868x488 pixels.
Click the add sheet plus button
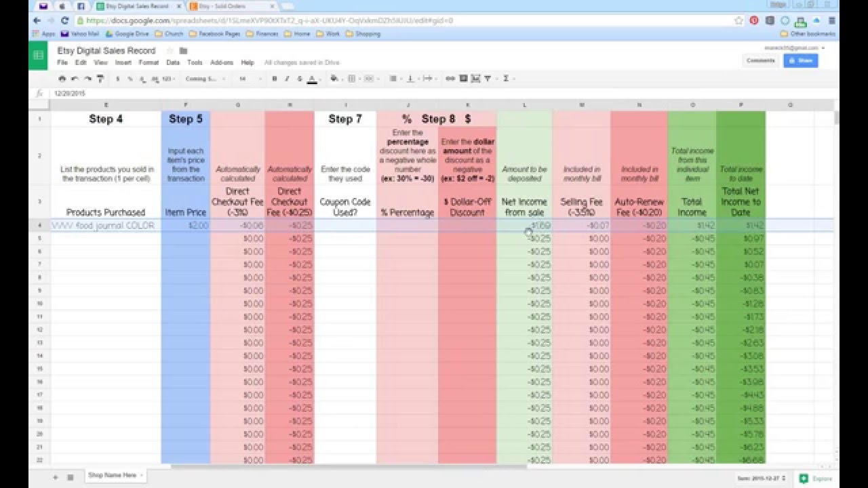click(x=56, y=477)
